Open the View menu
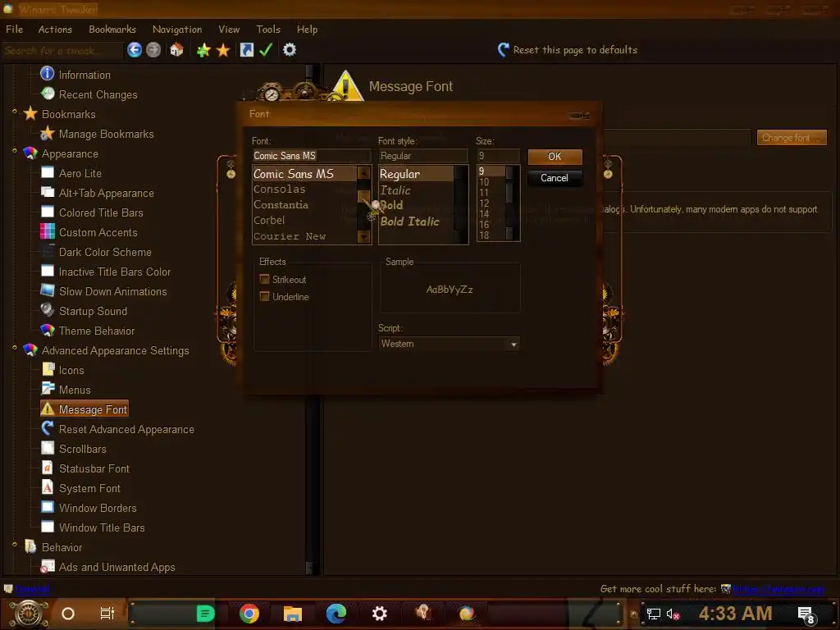This screenshot has height=630, width=840. tap(229, 30)
